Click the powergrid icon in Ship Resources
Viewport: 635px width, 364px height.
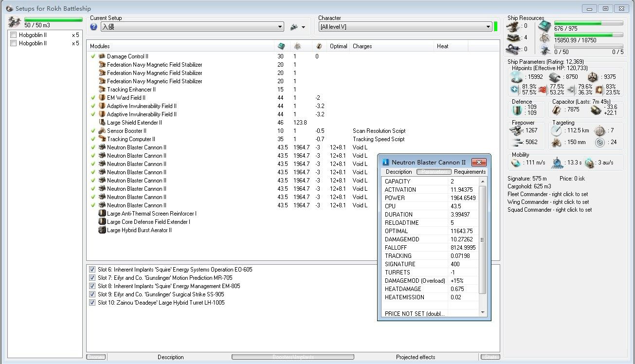pos(544,38)
